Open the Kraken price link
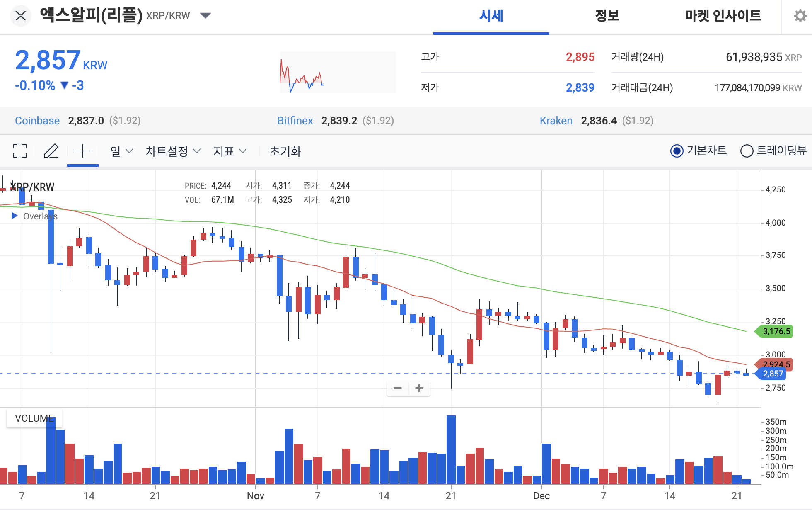This screenshot has height=510, width=812. [556, 121]
